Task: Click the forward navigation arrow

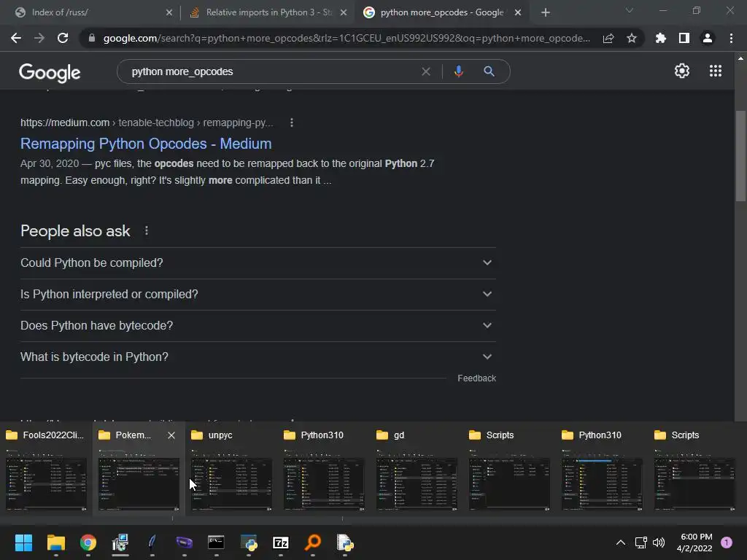Action: [39, 38]
